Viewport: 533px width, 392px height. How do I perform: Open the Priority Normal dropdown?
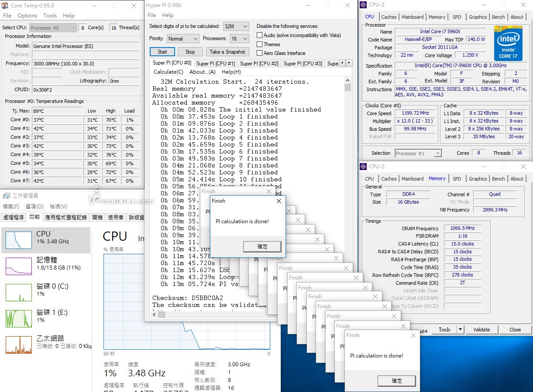183,39
